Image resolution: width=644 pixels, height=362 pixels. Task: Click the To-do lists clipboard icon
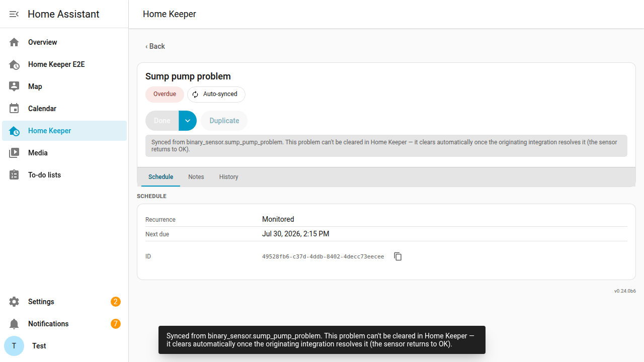[14, 175]
